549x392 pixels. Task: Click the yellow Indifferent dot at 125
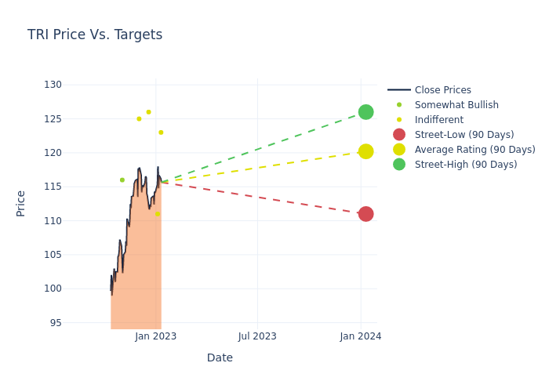point(139,119)
